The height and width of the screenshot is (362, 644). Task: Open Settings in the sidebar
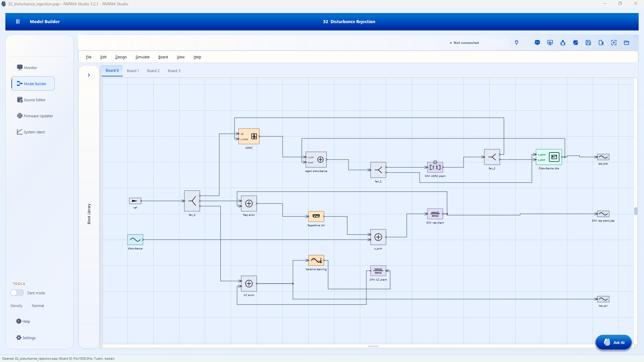26,338
